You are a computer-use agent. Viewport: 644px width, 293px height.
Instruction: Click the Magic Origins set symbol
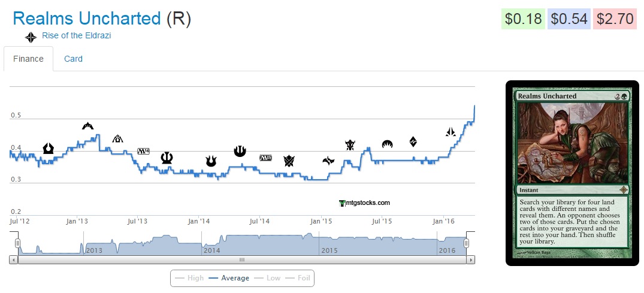[387, 144]
